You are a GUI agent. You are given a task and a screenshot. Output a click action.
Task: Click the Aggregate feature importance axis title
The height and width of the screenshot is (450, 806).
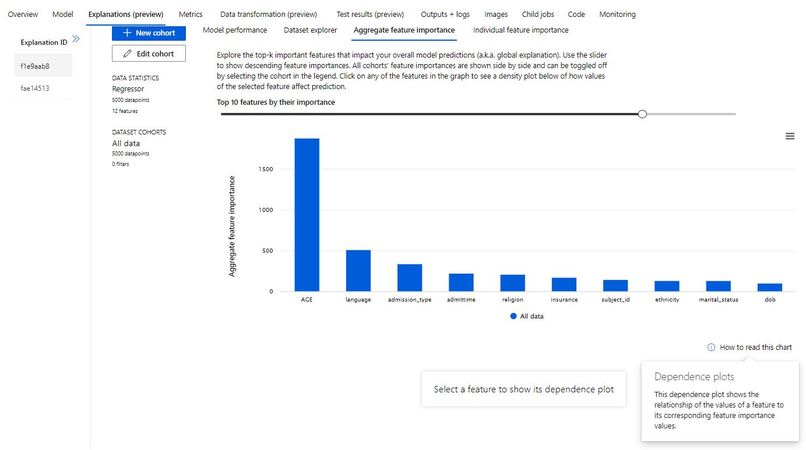tap(232, 226)
